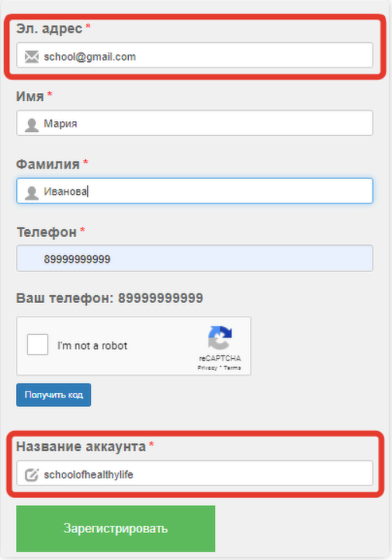Click the person icon in Фамилия field
The image size is (392, 560).
[32, 193]
